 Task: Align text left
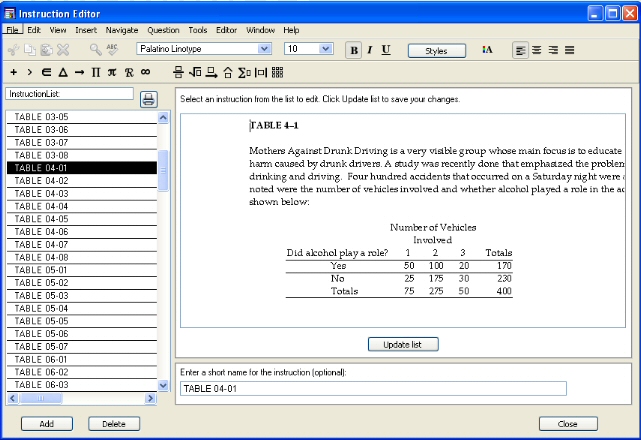tap(520, 50)
